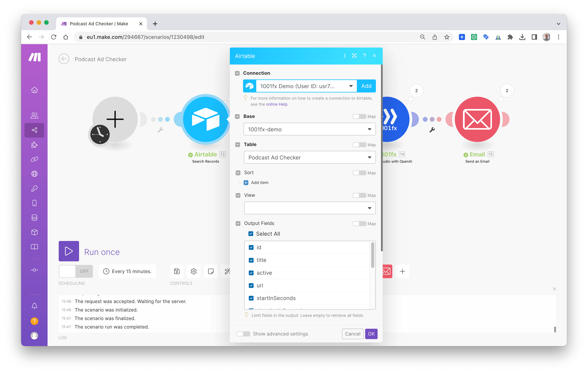588x374 pixels.
Task: Save scenario using the floppy disk icon
Action: [x=177, y=271]
